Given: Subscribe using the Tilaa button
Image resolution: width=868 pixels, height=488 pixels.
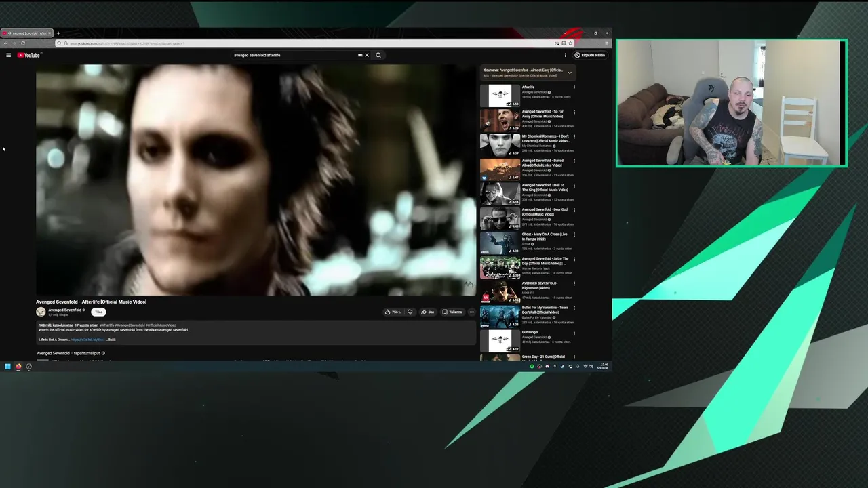Looking at the screenshot, I should click(98, 312).
